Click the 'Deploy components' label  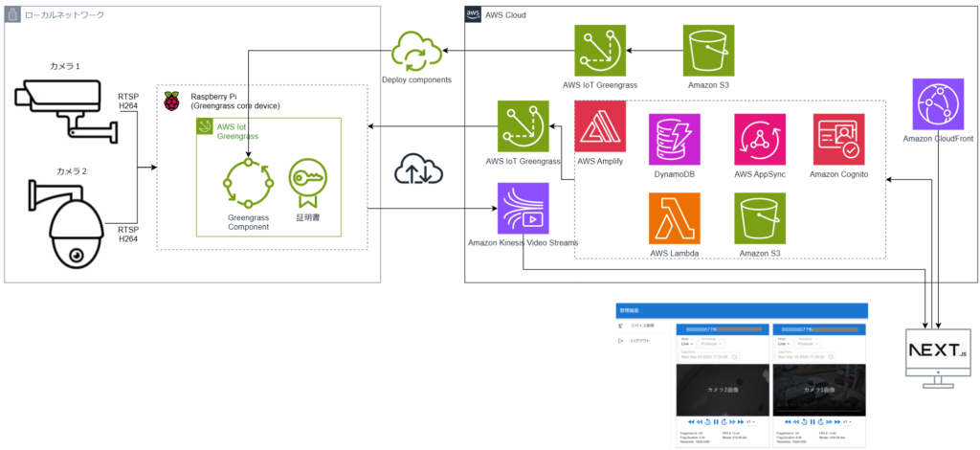[x=417, y=81]
